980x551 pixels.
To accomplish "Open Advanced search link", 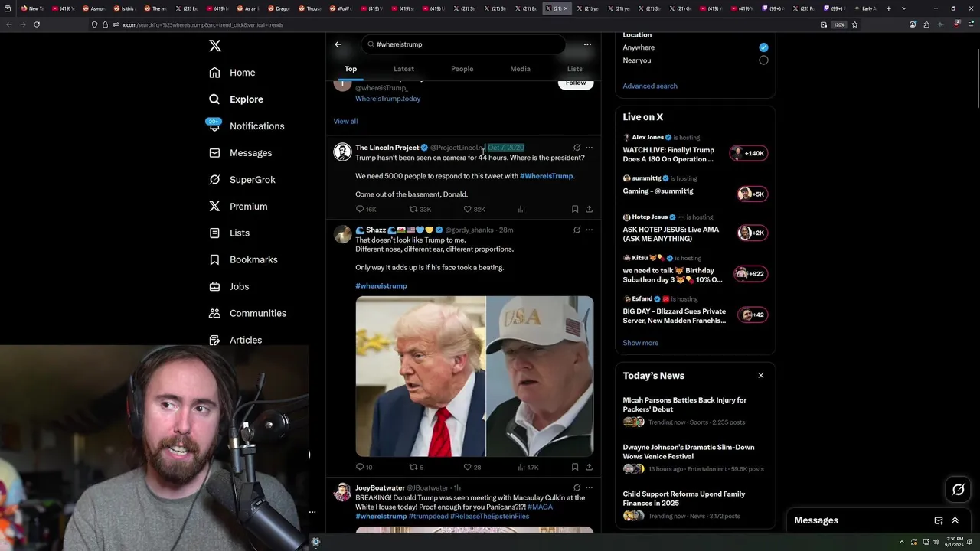I will 650,86.
